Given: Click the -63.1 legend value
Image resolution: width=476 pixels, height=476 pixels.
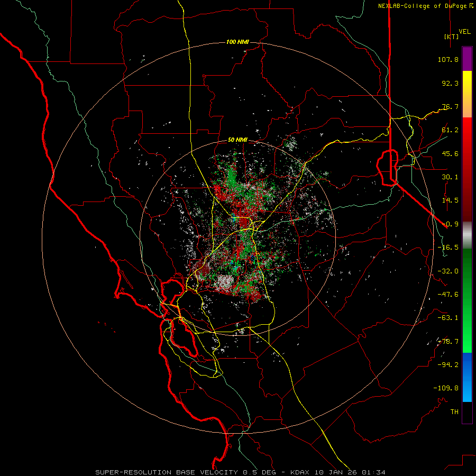Looking at the screenshot, I should pyautogui.click(x=448, y=318).
